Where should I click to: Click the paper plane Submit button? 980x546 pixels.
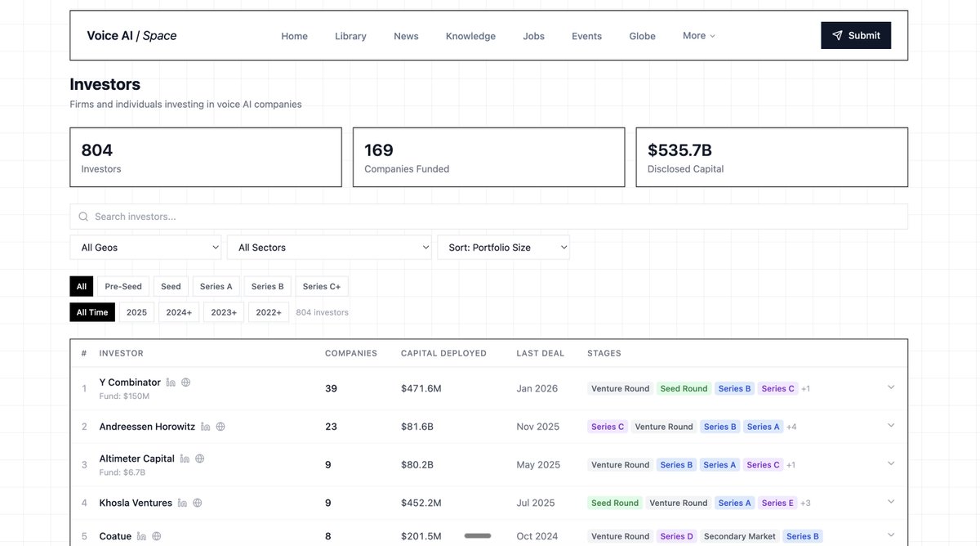tap(856, 36)
